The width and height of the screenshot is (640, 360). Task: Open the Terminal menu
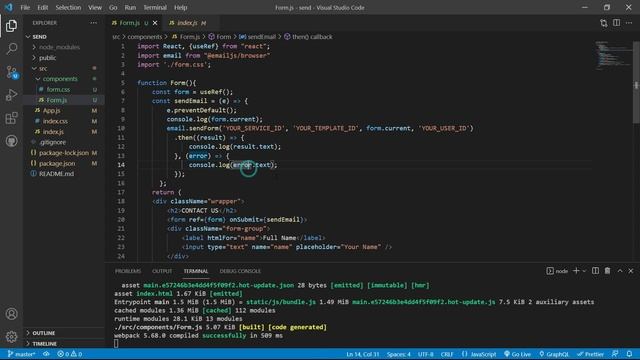155,7
